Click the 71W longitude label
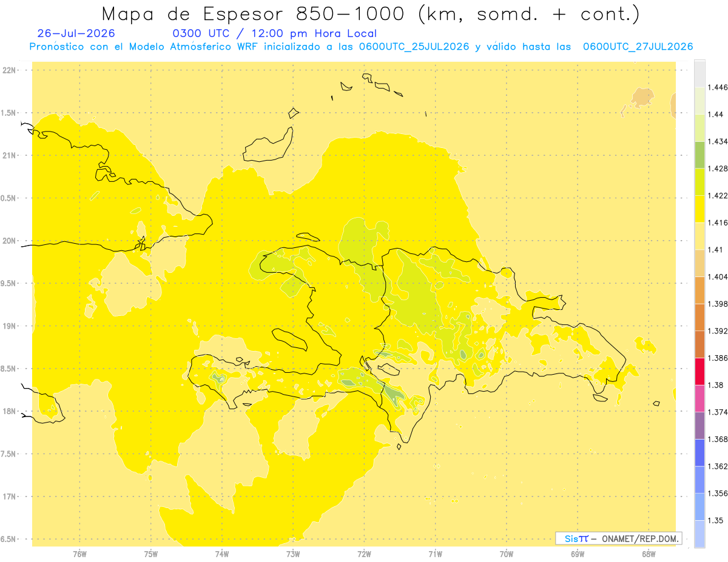Viewport: 728px width, 562px height. click(435, 554)
